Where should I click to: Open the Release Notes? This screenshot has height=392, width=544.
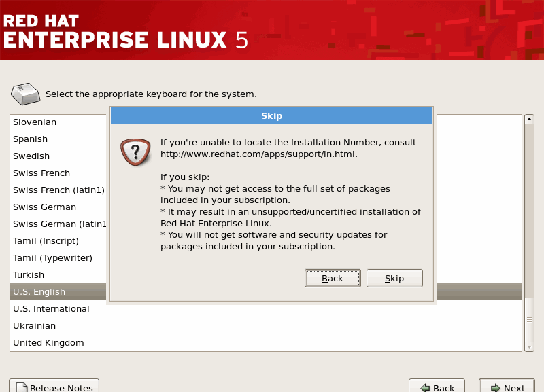[x=54, y=387]
